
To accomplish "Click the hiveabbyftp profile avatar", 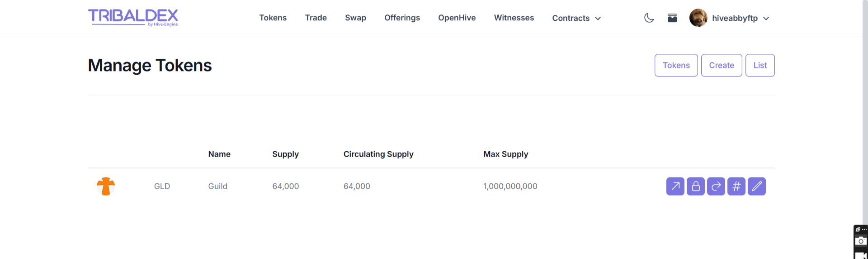I will (x=698, y=18).
